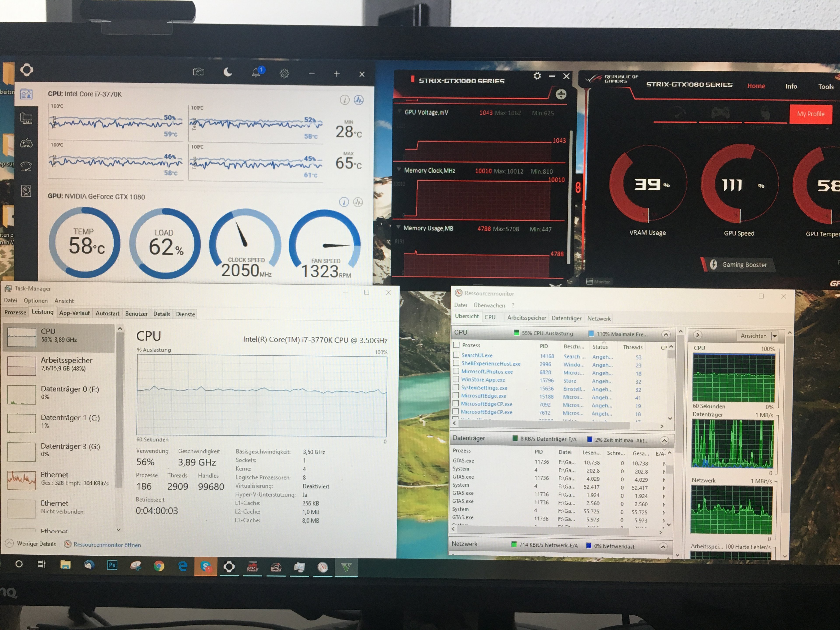Open settings gear in STRIX monitor window
The width and height of the screenshot is (840, 630).
537,76
